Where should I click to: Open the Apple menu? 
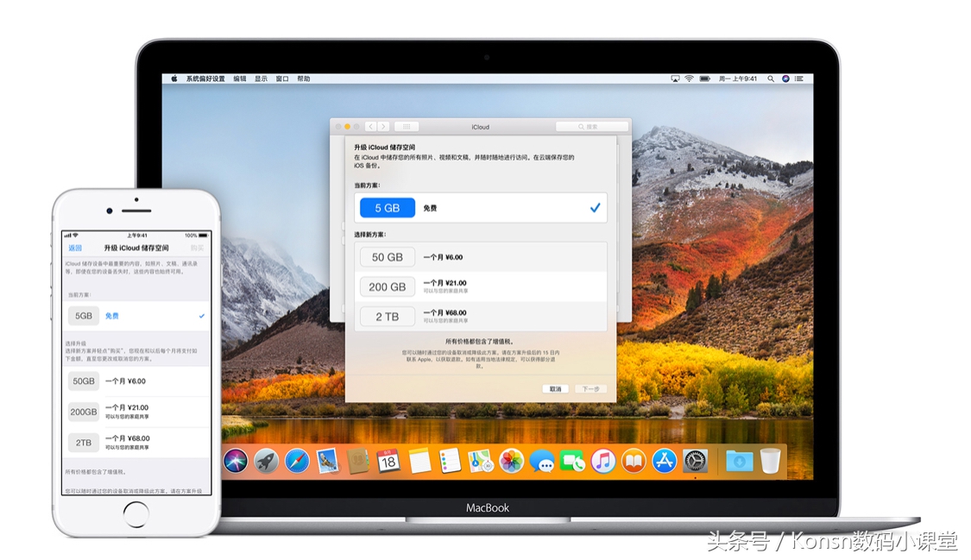click(174, 79)
